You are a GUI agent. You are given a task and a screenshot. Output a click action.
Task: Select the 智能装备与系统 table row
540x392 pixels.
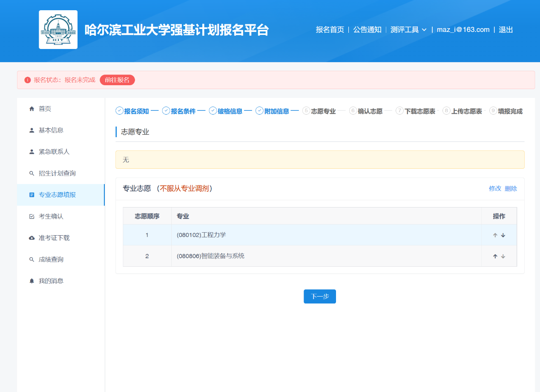[x=298, y=256]
